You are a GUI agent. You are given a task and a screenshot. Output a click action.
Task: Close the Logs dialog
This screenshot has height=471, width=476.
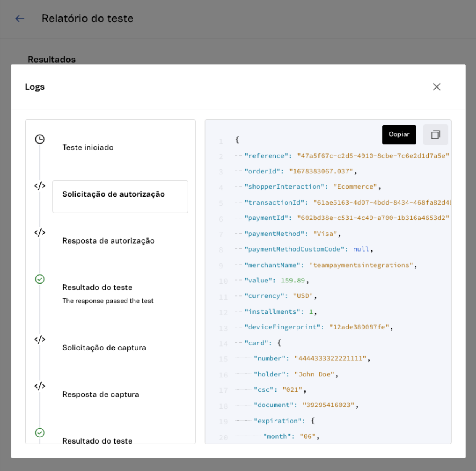[x=437, y=87]
